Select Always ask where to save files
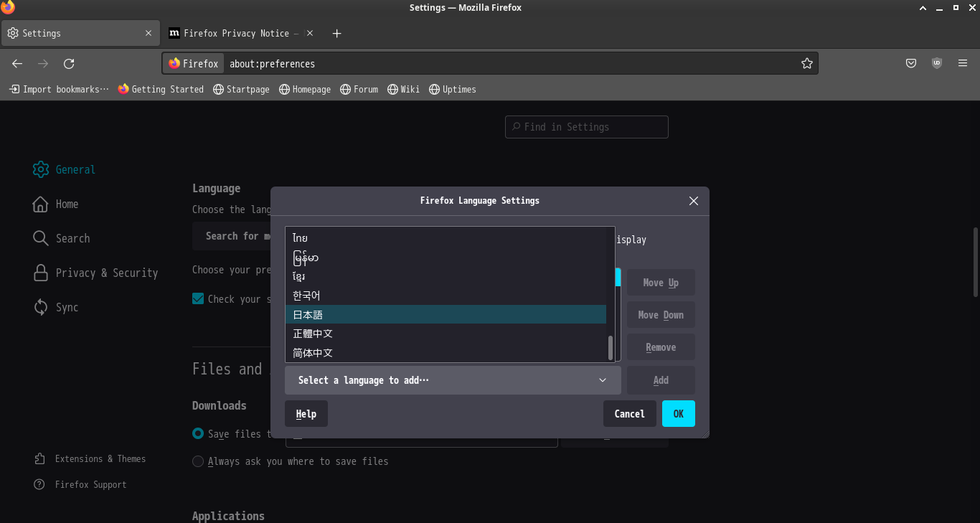Viewport: 980px width, 523px height. (198, 461)
